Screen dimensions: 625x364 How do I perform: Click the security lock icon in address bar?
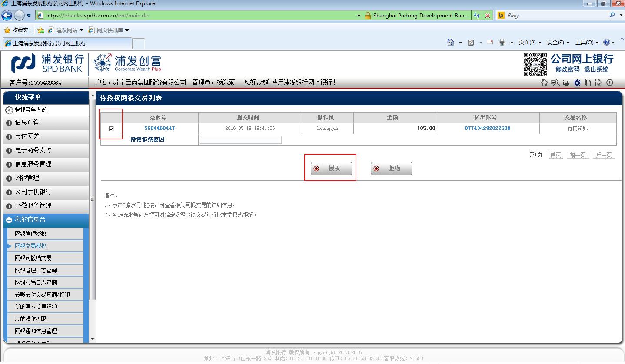368,16
